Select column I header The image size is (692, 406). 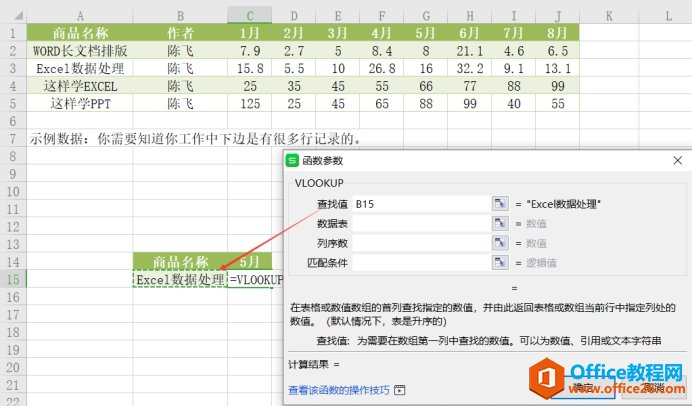click(x=513, y=16)
